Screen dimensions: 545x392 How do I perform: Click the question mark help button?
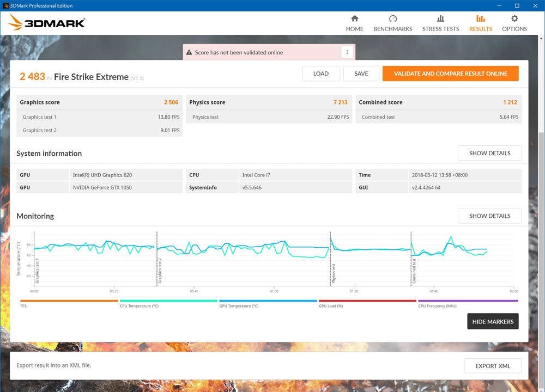coord(347,52)
